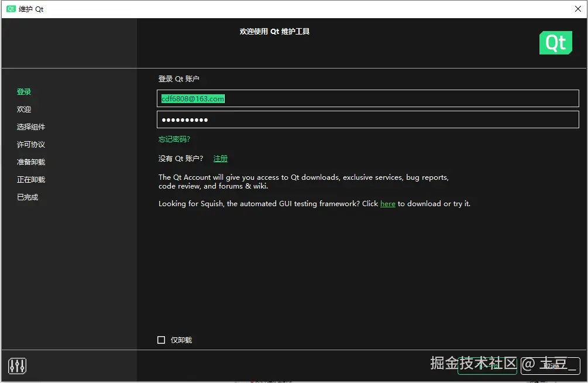Close the 维护 Qt window

578,9
